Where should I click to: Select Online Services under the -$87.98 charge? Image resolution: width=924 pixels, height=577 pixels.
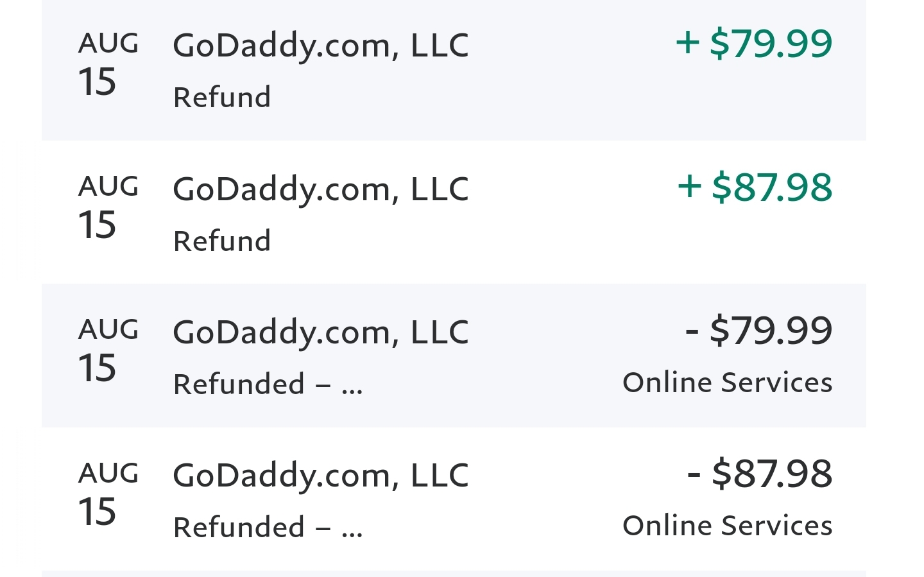tap(728, 524)
